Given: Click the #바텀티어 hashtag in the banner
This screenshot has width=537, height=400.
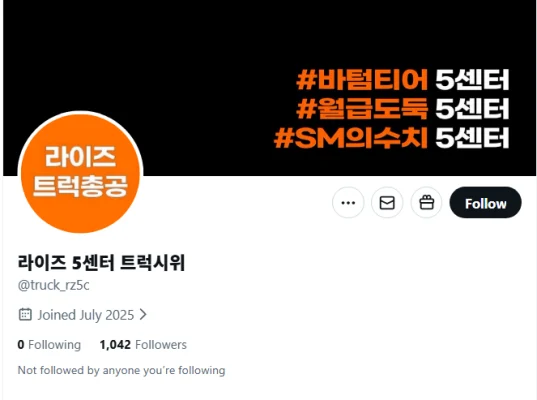Looking at the screenshot, I should (x=362, y=79).
